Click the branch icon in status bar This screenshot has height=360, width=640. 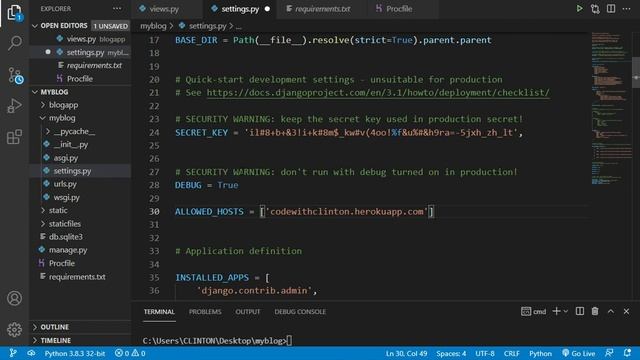13,353
